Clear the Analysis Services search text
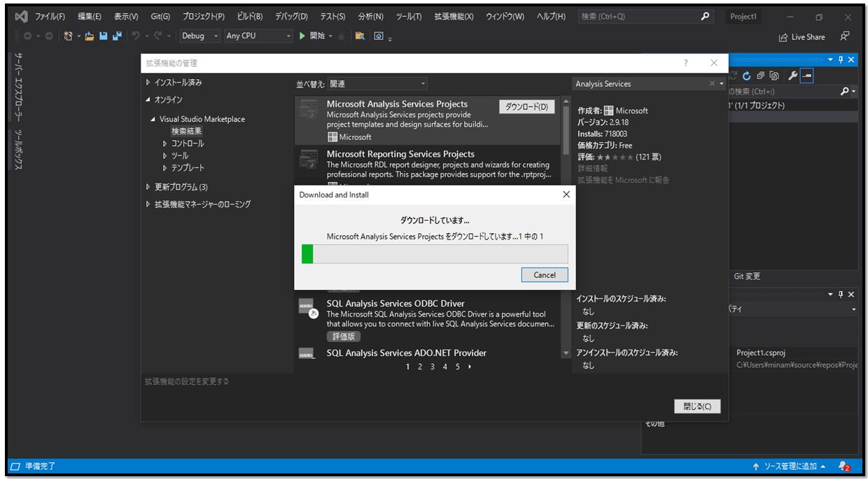 712,83
